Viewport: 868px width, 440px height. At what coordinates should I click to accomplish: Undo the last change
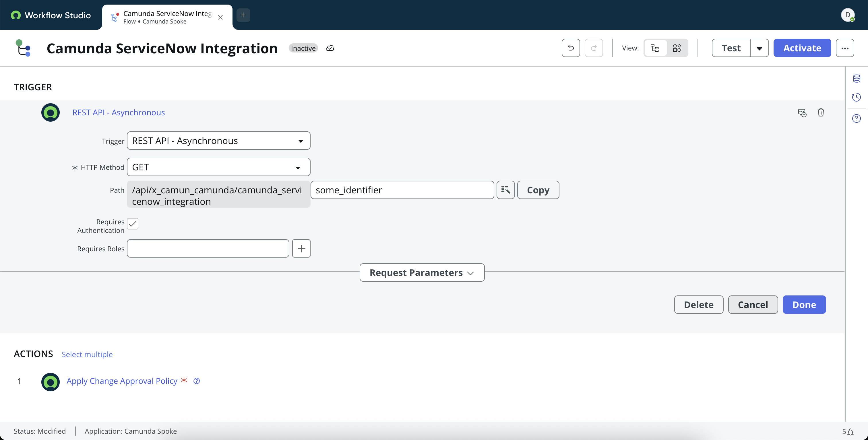(x=570, y=48)
